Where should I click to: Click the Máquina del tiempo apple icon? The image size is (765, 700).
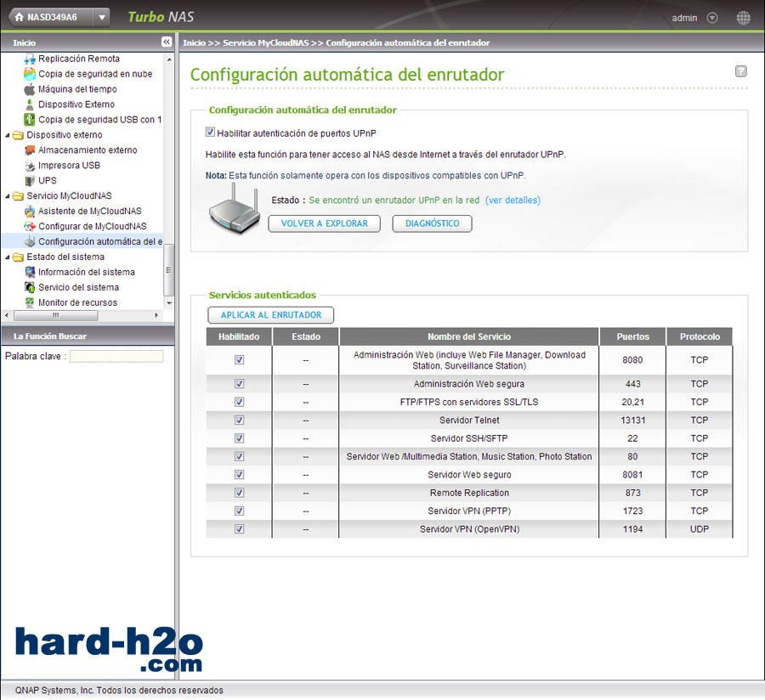click(30, 89)
